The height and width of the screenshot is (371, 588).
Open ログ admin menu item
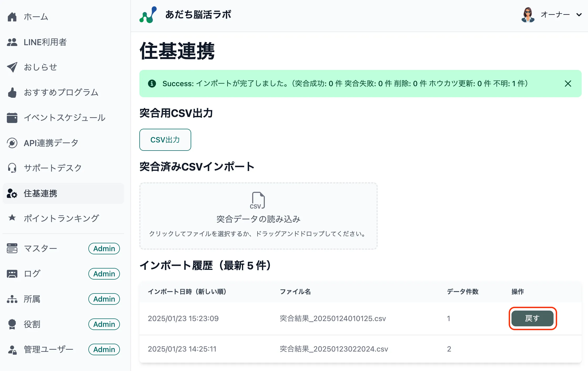pyautogui.click(x=32, y=274)
